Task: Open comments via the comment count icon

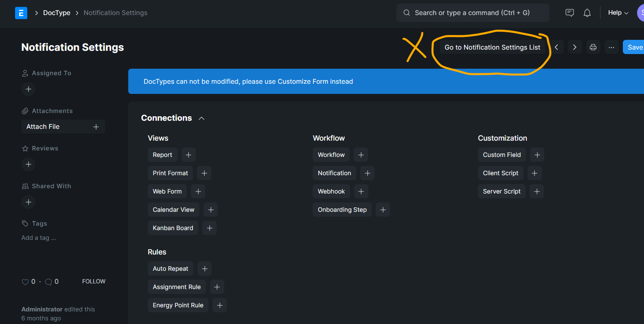Action: click(x=48, y=281)
